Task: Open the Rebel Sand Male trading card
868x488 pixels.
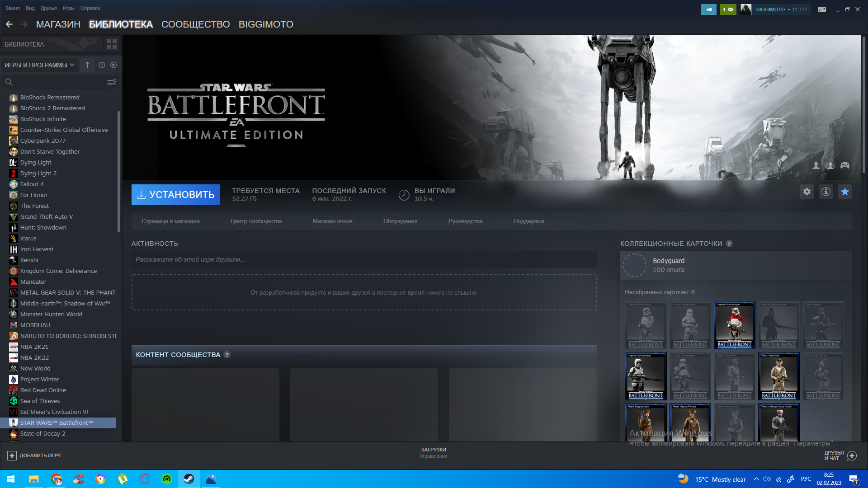Action: pyautogui.click(x=778, y=376)
